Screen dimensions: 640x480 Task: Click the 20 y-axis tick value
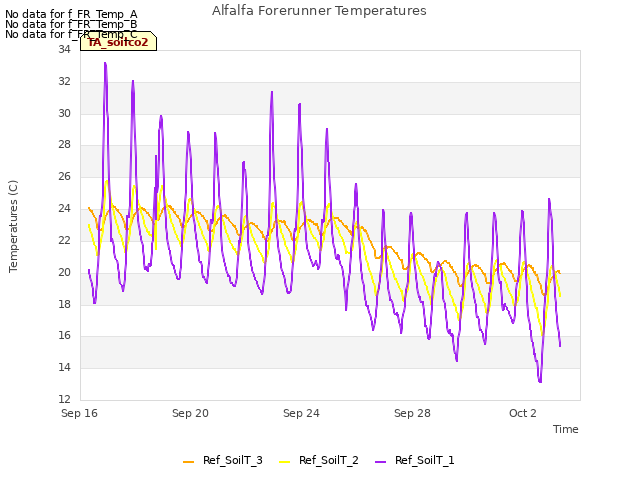[64, 272]
